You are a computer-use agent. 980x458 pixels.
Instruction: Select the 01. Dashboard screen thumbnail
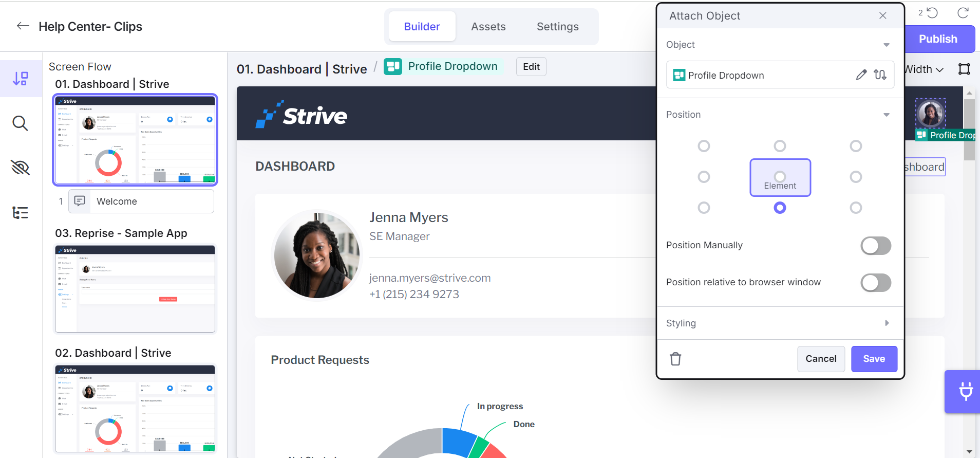click(135, 140)
